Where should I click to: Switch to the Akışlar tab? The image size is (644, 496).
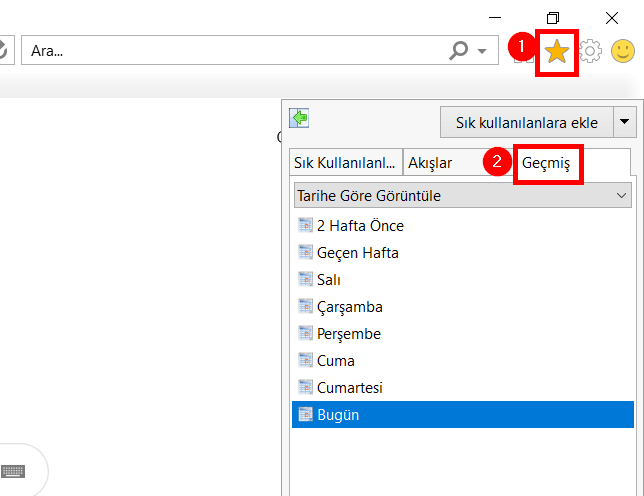(x=430, y=163)
